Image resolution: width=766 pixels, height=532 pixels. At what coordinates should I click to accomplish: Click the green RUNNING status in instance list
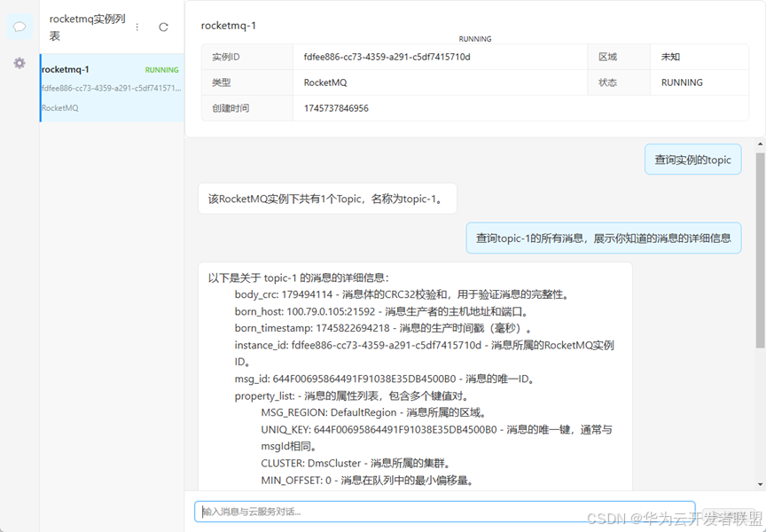161,70
